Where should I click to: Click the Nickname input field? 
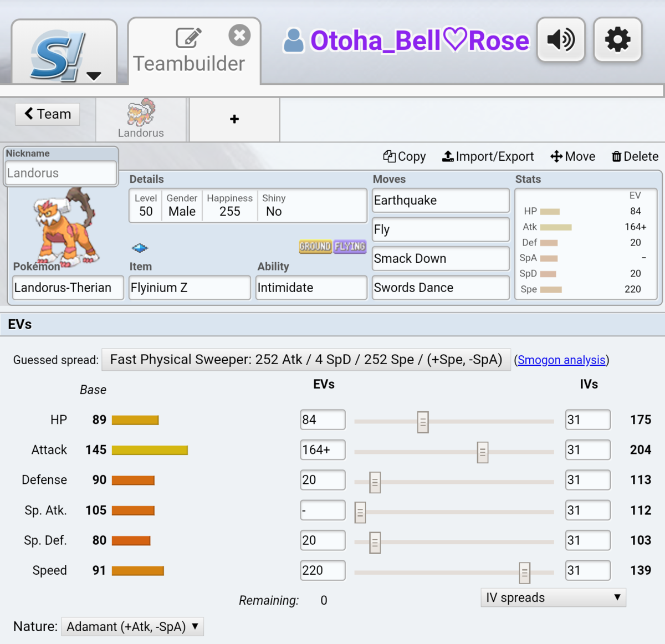60,173
